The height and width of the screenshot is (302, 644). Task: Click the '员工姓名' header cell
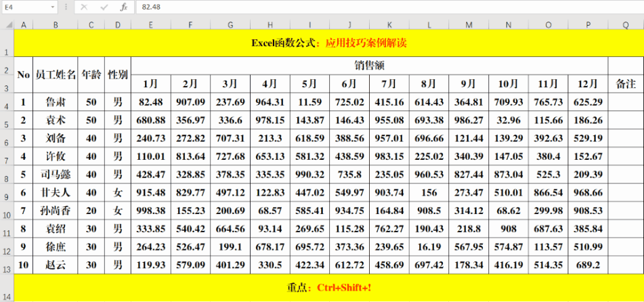coord(56,74)
